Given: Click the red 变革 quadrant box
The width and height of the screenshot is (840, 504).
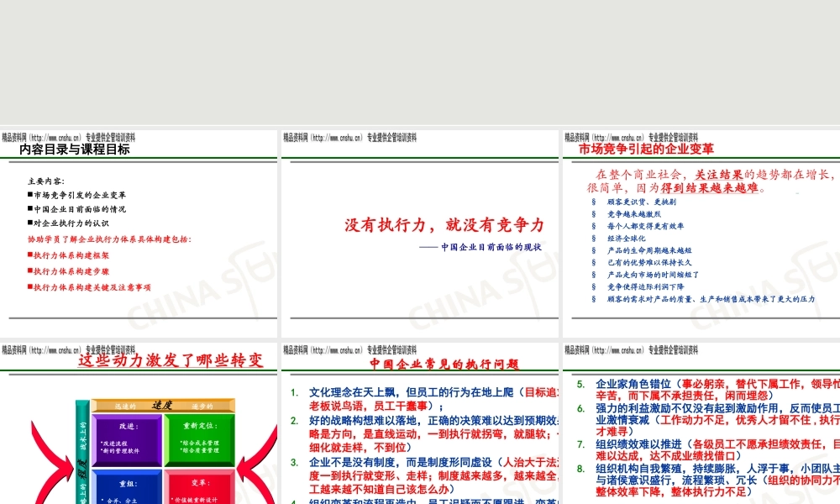Looking at the screenshot, I should pyautogui.click(x=199, y=487).
